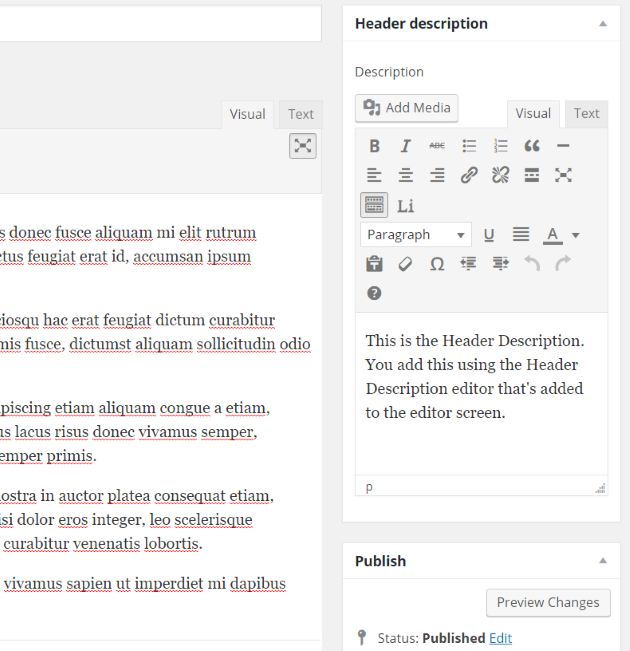Toggle the paste as text icon
The height and width of the screenshot is (651, 630).
[x=374, y=264]
